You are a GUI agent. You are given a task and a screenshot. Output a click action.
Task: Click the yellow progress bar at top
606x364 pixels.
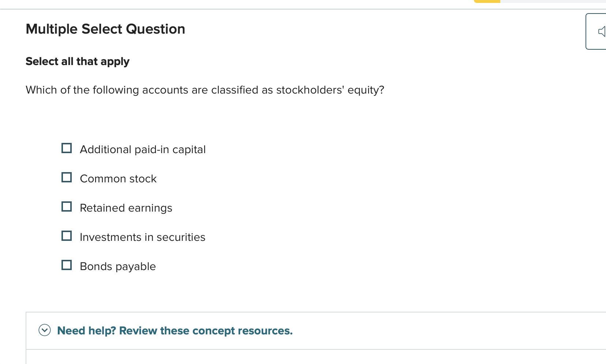pyautogui.click(x=487, y=1)
